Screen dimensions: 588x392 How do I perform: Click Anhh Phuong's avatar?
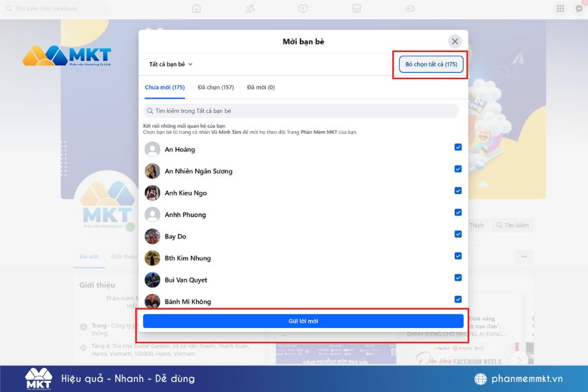pyautogui.click(x=152, y=214)
